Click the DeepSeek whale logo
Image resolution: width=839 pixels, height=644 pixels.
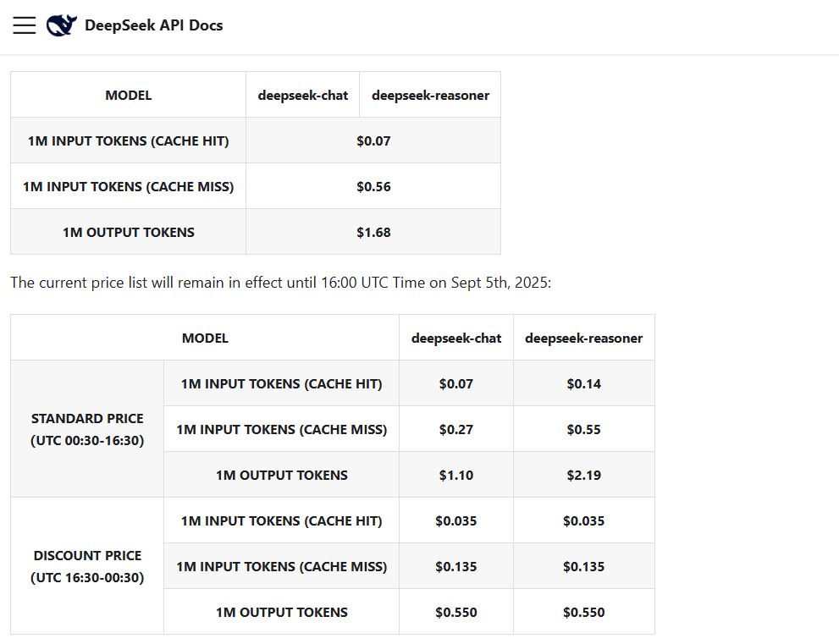tap(61, 25)
